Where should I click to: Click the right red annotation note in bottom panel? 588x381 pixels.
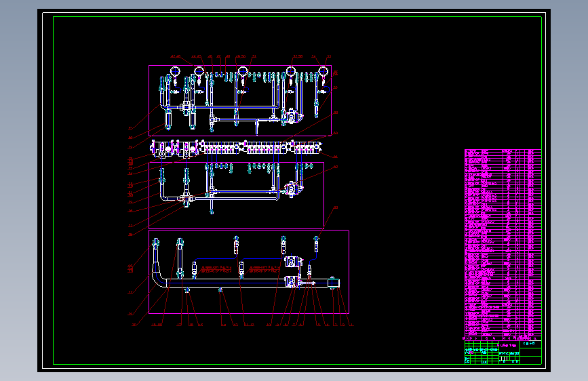[x=264, y=269]
